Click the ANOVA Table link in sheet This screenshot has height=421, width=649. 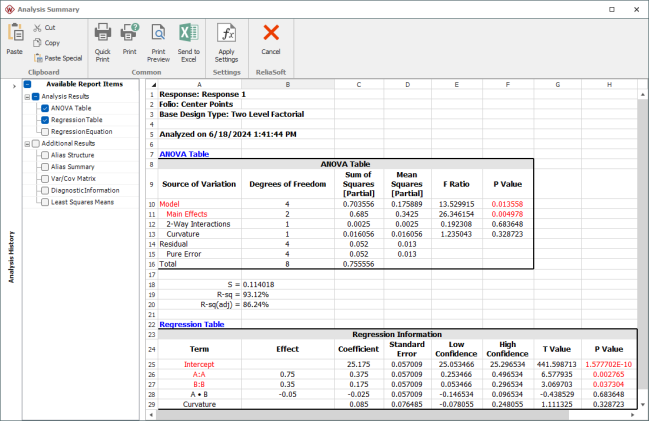[186, 153]
